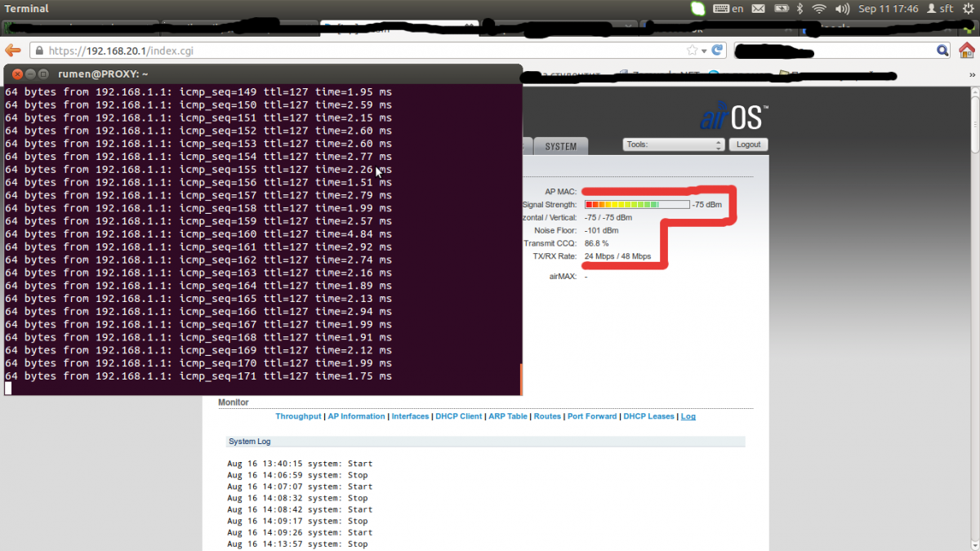Expand the airOS Tools dropdown
The width and height of the screenshot is (980, 551).
(x=674, y=144)
